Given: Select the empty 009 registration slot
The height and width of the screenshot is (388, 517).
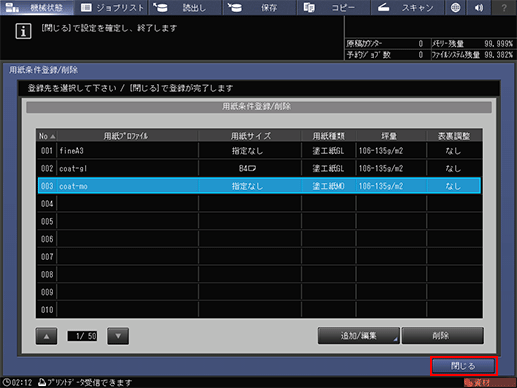Looking at the screenshot, I should pyautogui.click(x=259, y=292).
